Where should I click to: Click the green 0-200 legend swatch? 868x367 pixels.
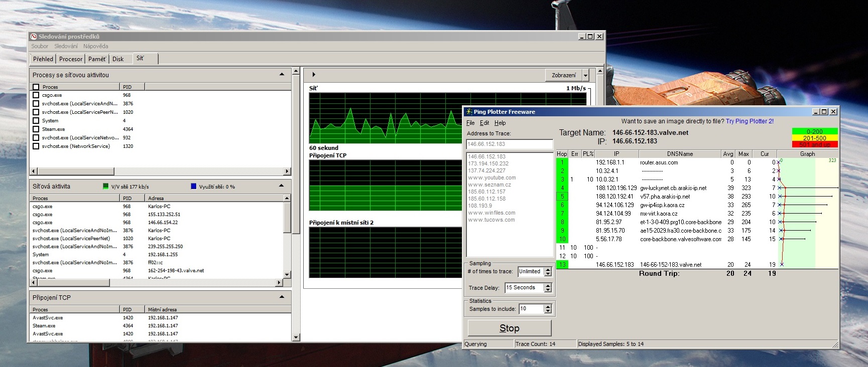pos(814,131)
